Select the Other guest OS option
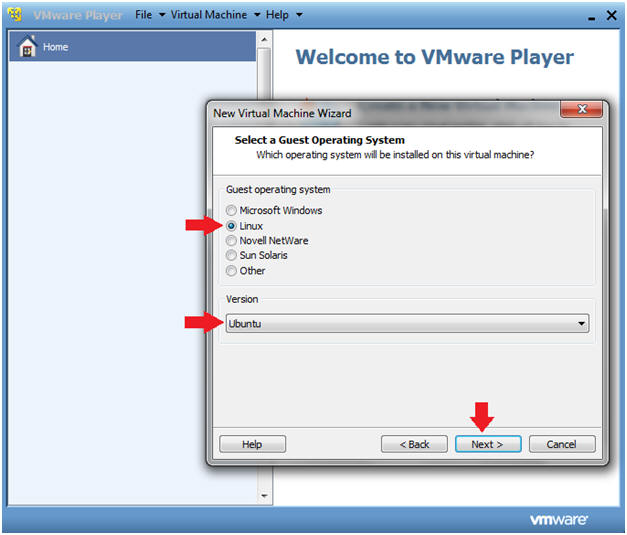This screenshot has width=627, height=535. [x=231, y=271]
